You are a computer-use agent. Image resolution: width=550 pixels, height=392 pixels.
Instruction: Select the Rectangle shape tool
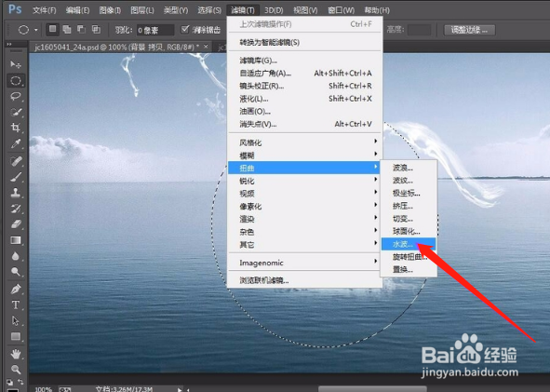[x=16, y=336]
